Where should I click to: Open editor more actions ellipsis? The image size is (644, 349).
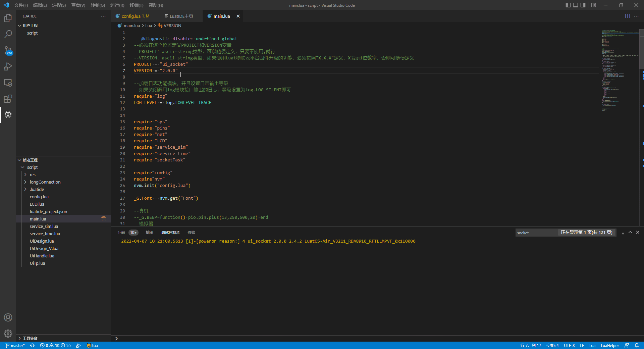[x=636, y=16]
